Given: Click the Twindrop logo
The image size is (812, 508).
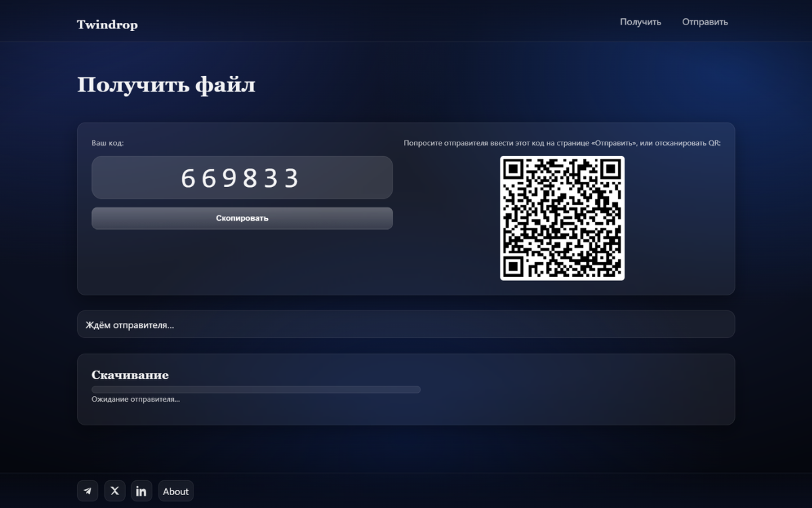Looking at the screenshot, I should [x=107, y=25].
